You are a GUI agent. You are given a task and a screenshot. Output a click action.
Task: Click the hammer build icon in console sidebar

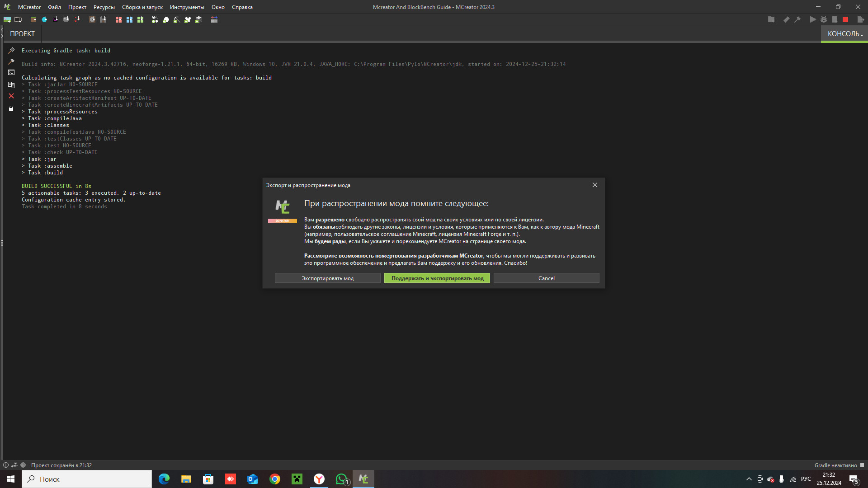11,61
